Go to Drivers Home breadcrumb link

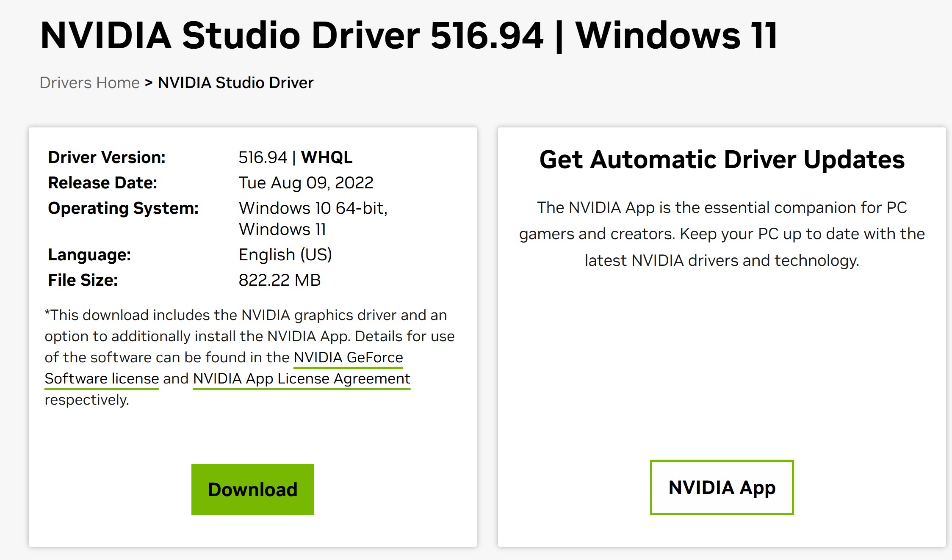click(x=89, y=83)
